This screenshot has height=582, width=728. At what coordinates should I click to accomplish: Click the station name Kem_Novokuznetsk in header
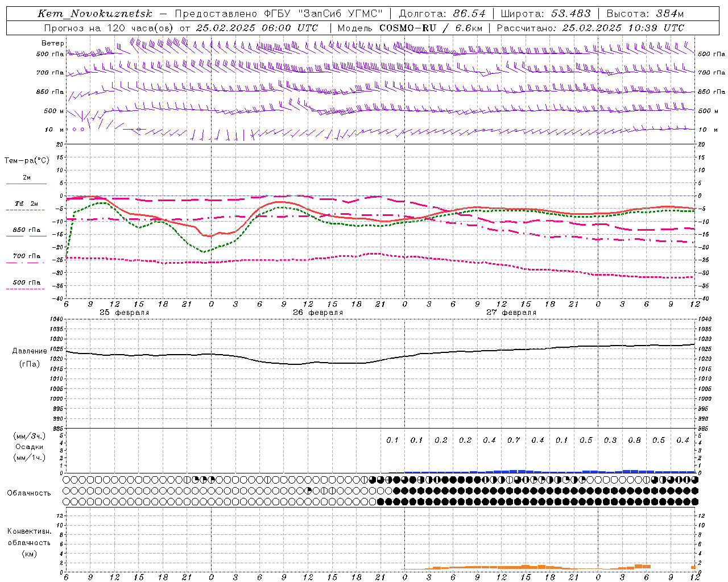pyautogui.click(x=95, y=14)
